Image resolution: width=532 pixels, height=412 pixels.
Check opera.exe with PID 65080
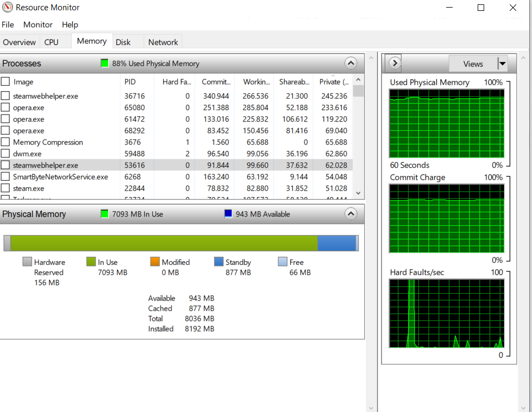pyautogui.click(x=5, y=107)
